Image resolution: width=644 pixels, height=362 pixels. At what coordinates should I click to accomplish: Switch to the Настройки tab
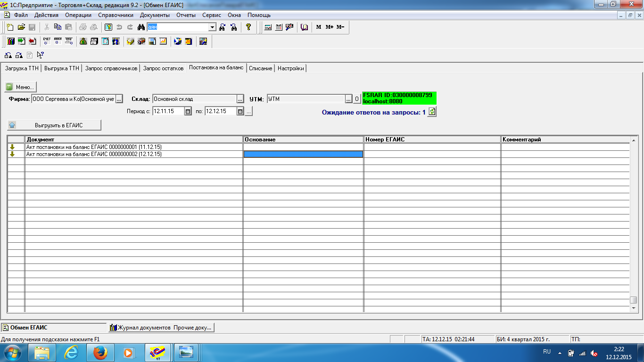(x=291, y=68)
